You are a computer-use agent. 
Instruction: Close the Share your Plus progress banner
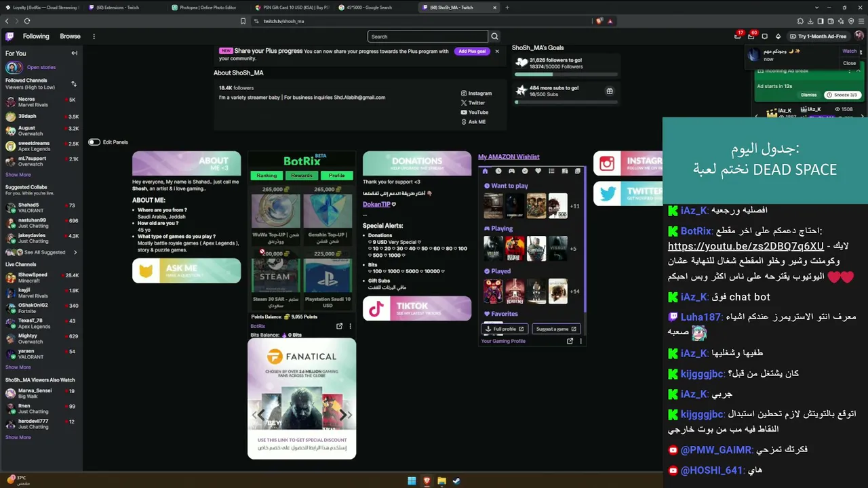[497, 52]
